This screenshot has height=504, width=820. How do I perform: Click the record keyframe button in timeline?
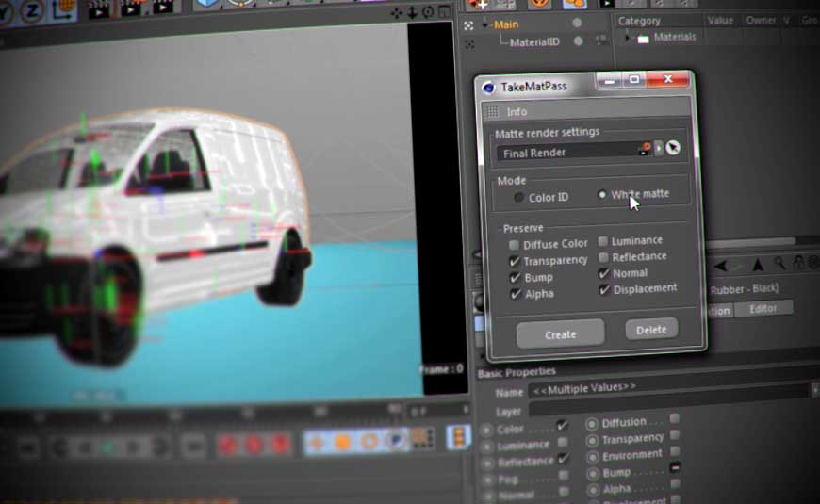(228, 443)
